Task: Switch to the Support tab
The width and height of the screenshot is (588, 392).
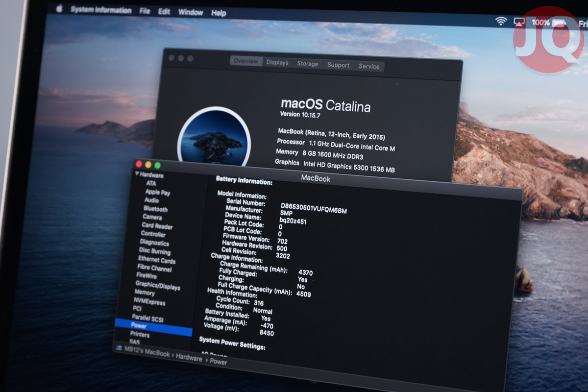Action: coord(339,65)
